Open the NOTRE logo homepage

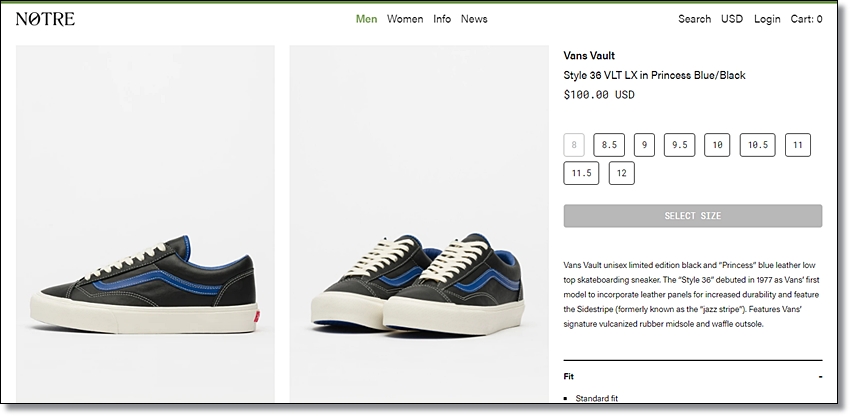(x=46, y=19)
